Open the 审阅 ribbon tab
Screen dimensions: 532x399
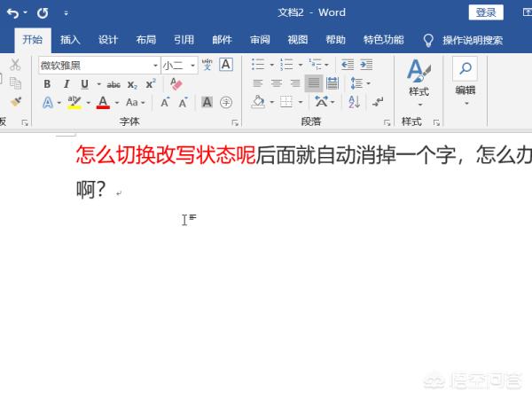coord(260,40)
